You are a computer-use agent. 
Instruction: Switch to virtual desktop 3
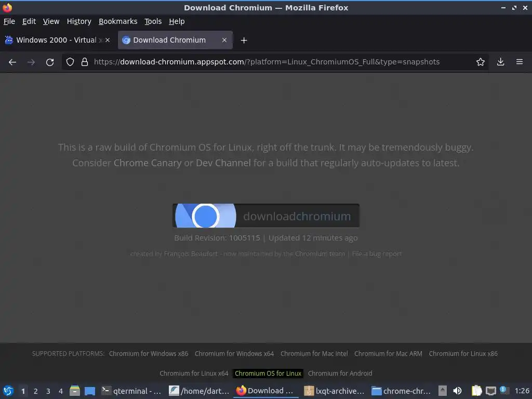point(48,391)
